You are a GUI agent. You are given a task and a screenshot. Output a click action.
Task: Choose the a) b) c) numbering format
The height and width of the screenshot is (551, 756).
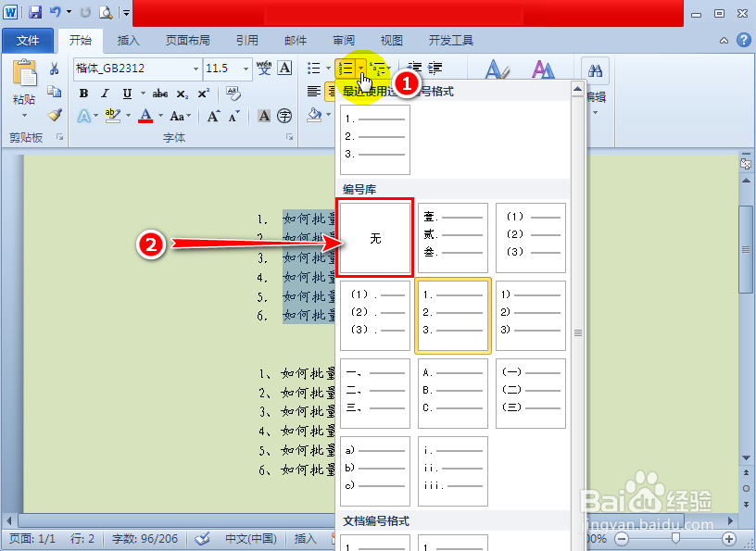coord(375,471)
